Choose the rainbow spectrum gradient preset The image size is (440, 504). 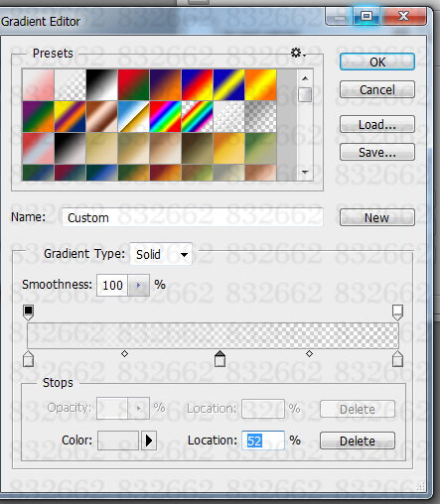coord(165,117)
